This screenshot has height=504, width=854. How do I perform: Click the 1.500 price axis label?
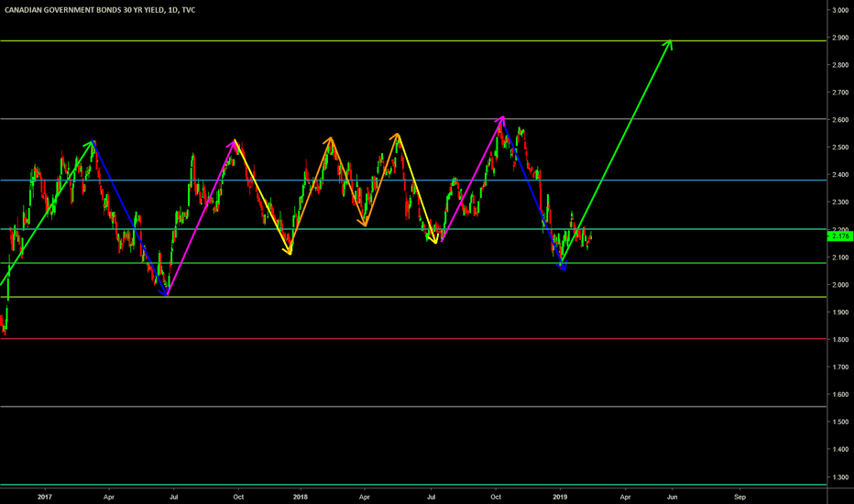click(x=840, y=422)
